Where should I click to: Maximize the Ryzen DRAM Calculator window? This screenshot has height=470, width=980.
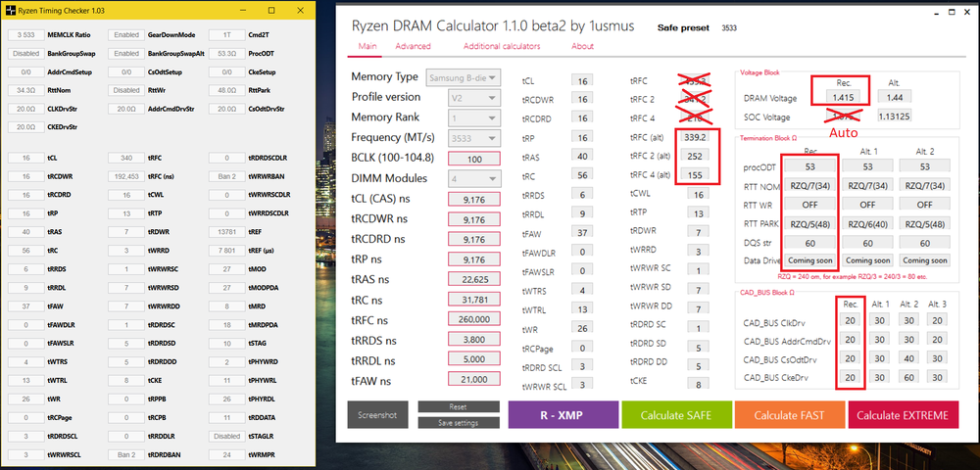click(x=951, y=13)
